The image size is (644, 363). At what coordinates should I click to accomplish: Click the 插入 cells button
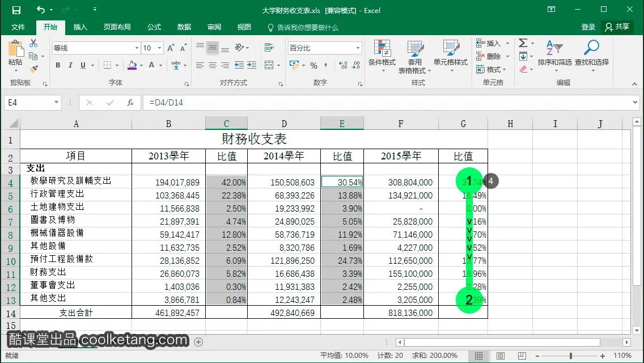493,43
